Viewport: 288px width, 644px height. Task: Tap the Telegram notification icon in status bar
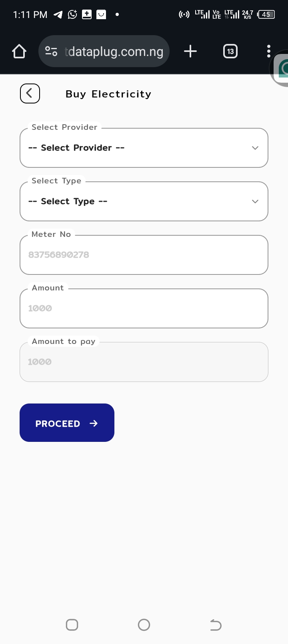click(x=58, y=15)
